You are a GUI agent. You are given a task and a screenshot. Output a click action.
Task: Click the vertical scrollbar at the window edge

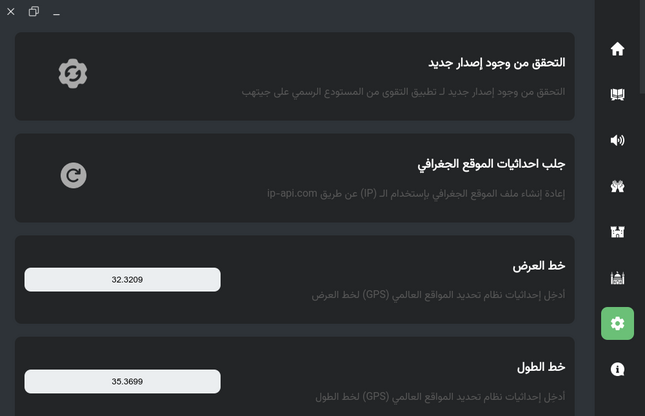[642, 46]
